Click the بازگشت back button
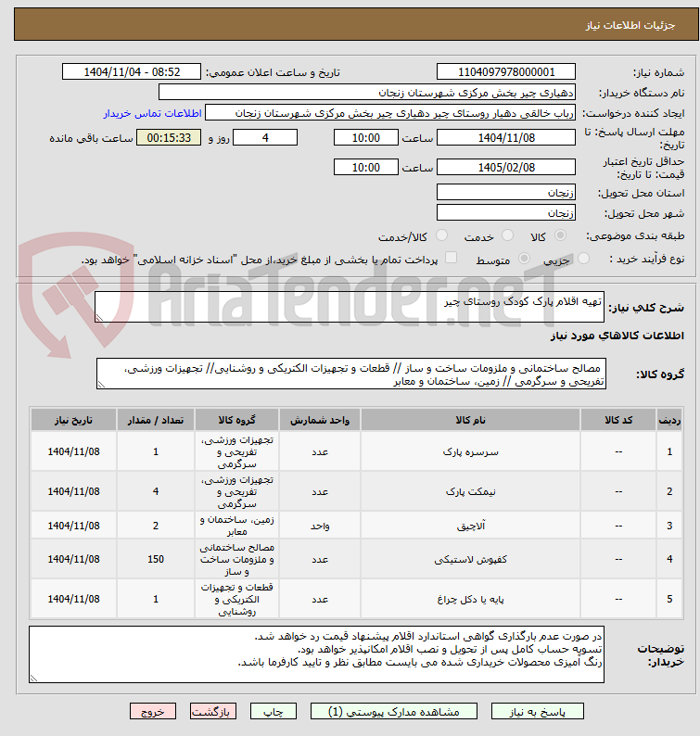 tap(213, 712)
